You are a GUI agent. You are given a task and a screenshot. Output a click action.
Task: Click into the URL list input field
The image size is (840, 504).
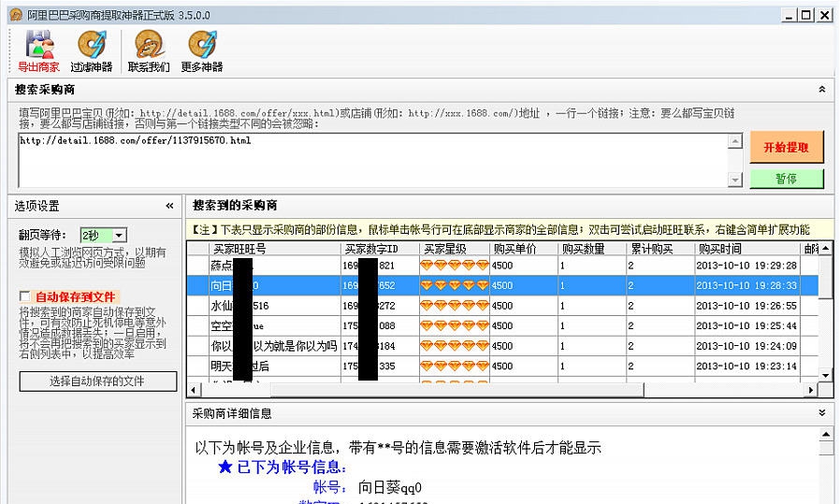point(373,160)
